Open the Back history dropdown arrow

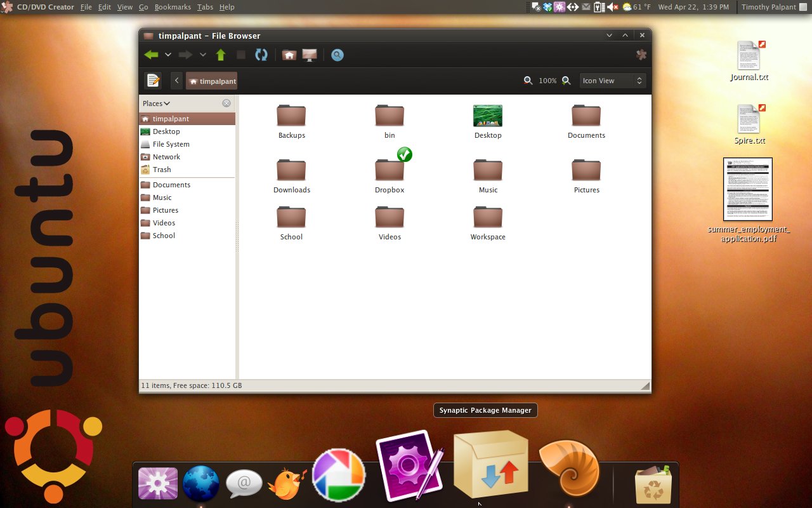click(x=168, y=55)
